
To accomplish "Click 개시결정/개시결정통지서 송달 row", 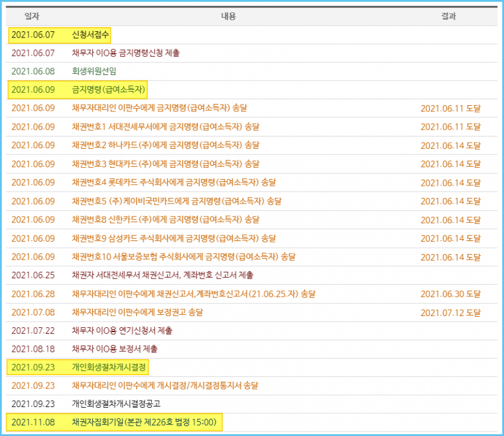I will click(x=165, y=386).
